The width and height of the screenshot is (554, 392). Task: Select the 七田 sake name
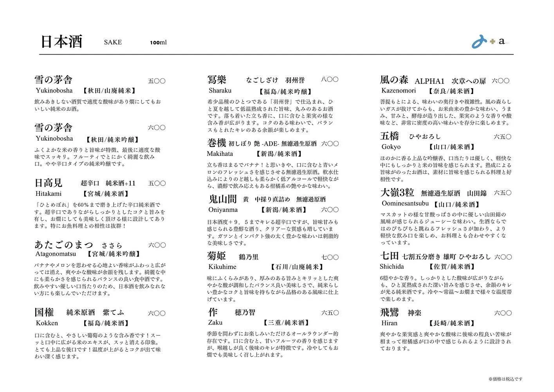point(390,256)
